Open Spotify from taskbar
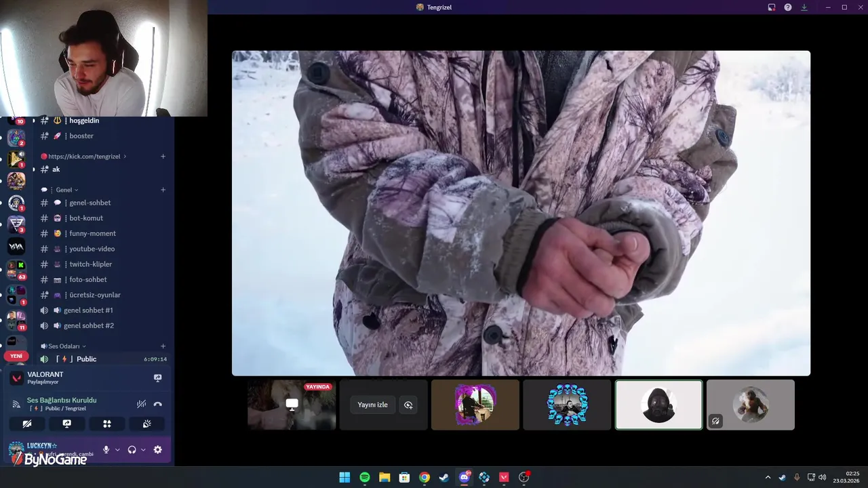Viewport: 868px width, 488px height. 364,477
